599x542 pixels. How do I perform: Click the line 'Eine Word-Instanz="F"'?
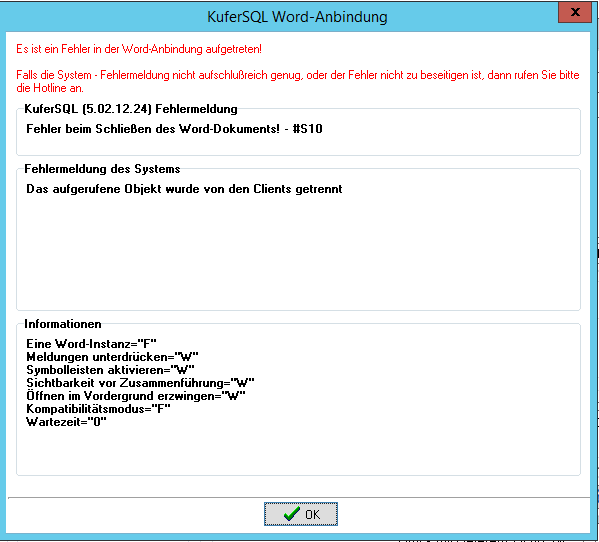click(x=91, y=344)
